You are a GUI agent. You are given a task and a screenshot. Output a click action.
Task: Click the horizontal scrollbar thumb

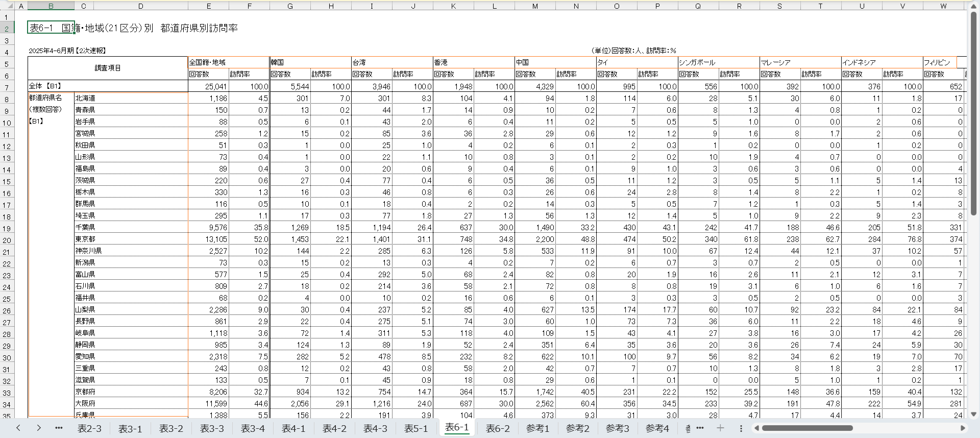tap(807, 428)
